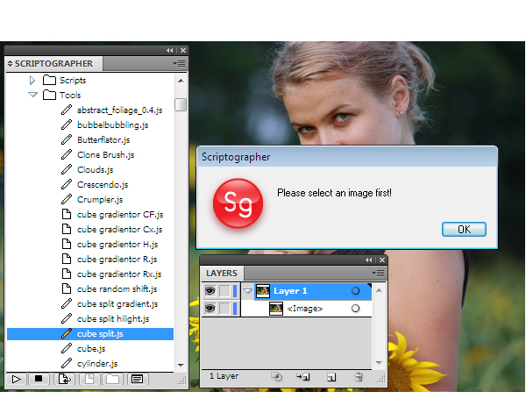Select cube gradientor H.js file
Image resolution: width=526 pixels, height=420 pixels.
pos(117,245)
